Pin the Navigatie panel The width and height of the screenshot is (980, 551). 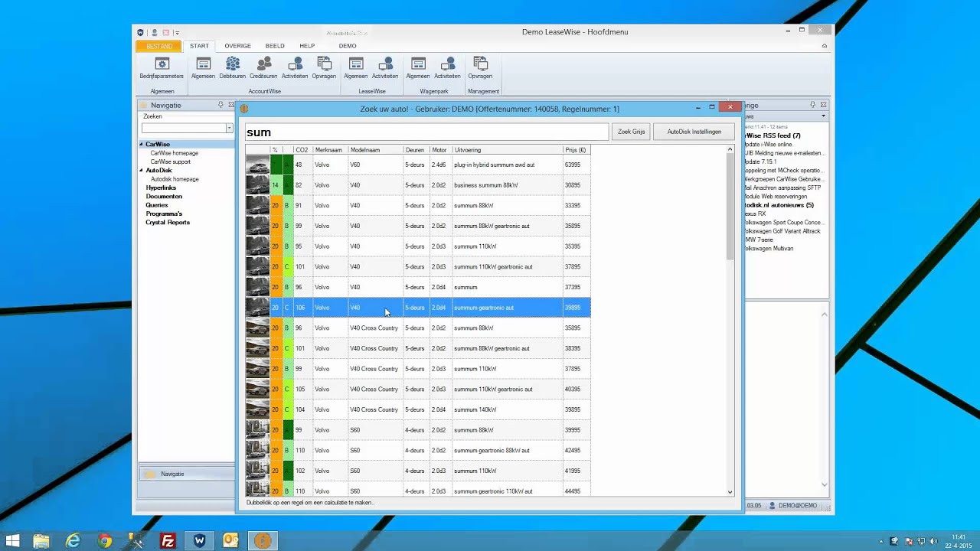tap(220, 105)
